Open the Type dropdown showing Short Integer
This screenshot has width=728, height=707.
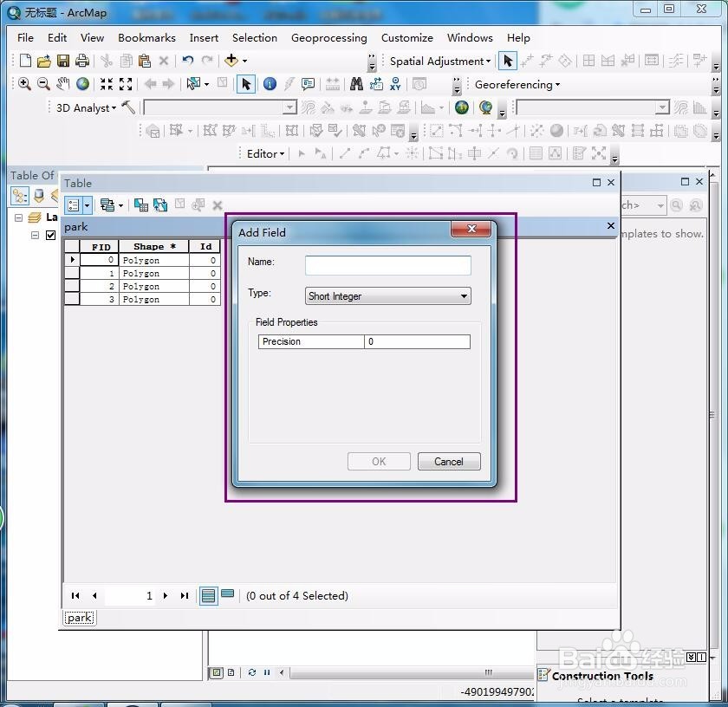[387, 296]
